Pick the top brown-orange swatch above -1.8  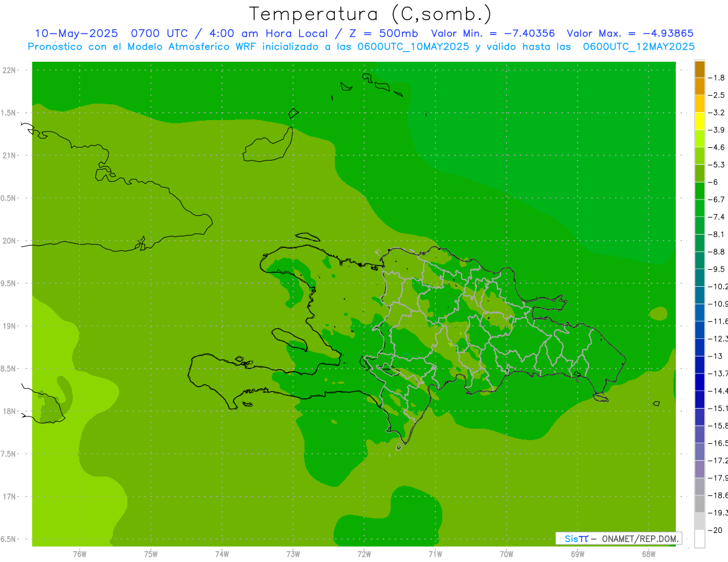click(699, 69)
